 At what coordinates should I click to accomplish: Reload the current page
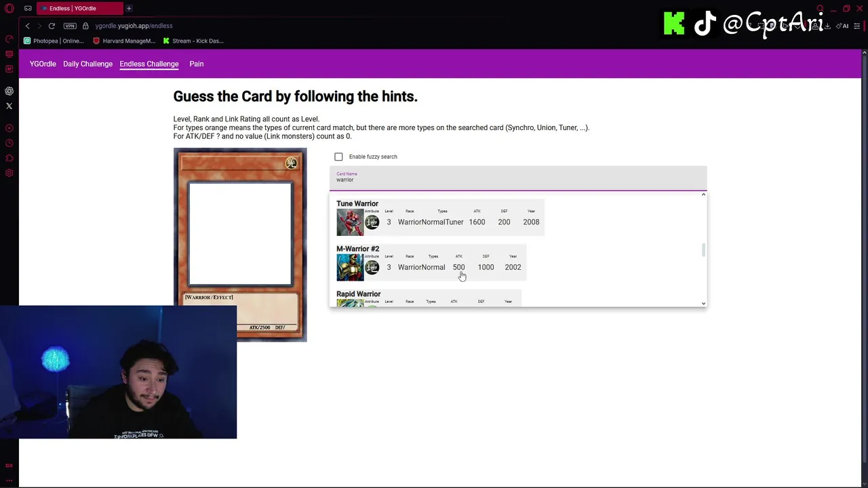point(52,26)
